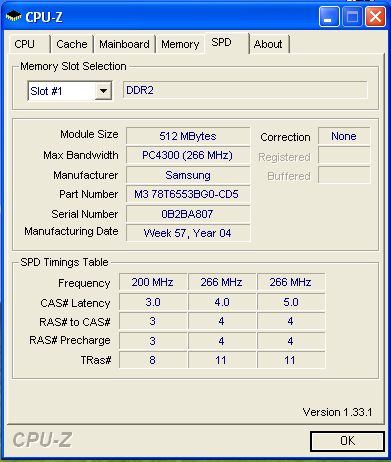391x462 pixels.
Task: Click CAS# Latency value 5.0
Action: [x=291, y=302]
